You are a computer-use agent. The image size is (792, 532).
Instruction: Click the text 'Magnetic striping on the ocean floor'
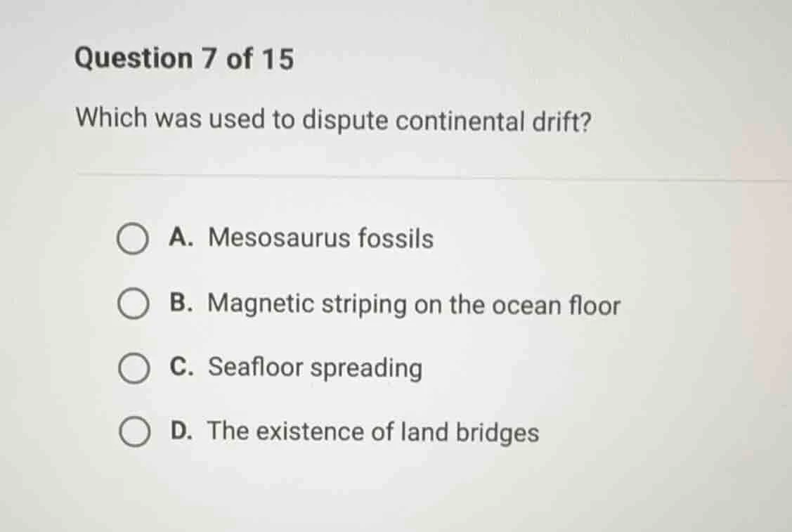pyautogui.click(x=415, y=304)
